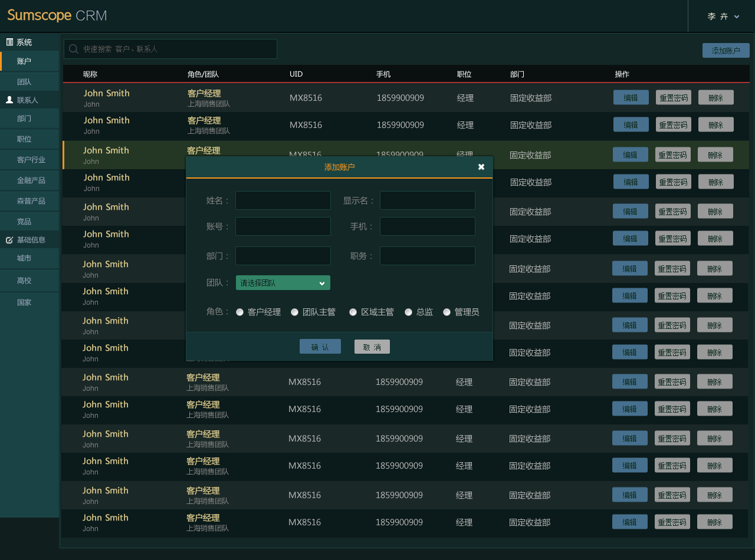Click the 手机 column header
755x560 pixels.
383,74
